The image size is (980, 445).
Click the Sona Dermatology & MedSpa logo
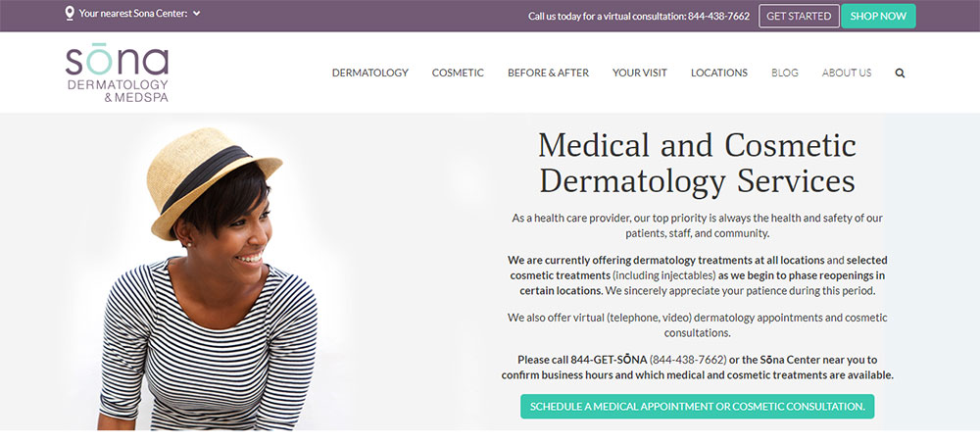coord(117,74)
